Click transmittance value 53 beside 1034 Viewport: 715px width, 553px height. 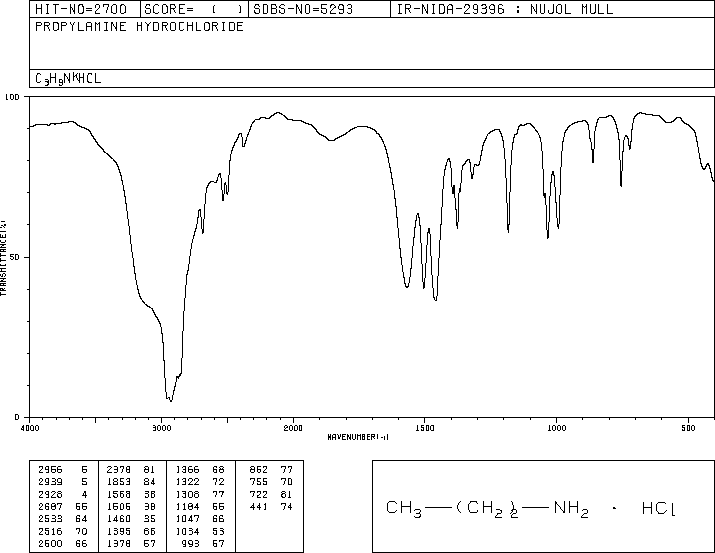tap(218, 532)
